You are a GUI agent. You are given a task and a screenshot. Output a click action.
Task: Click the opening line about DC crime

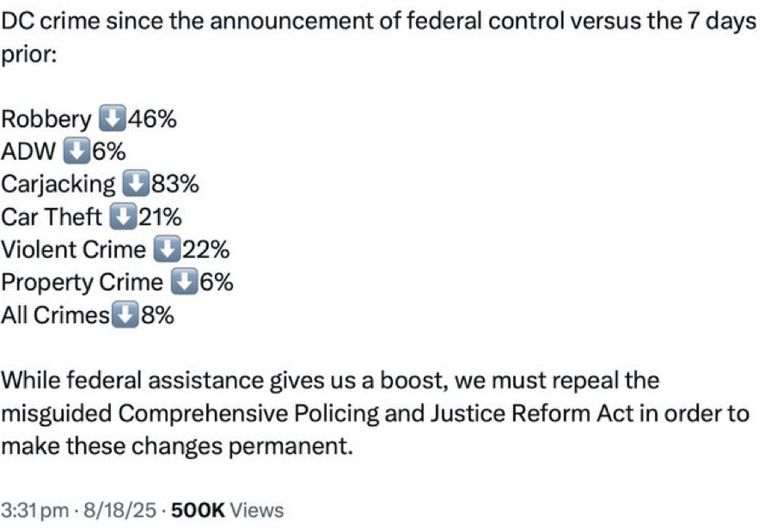pyautogui.click(x=378, y=22)
